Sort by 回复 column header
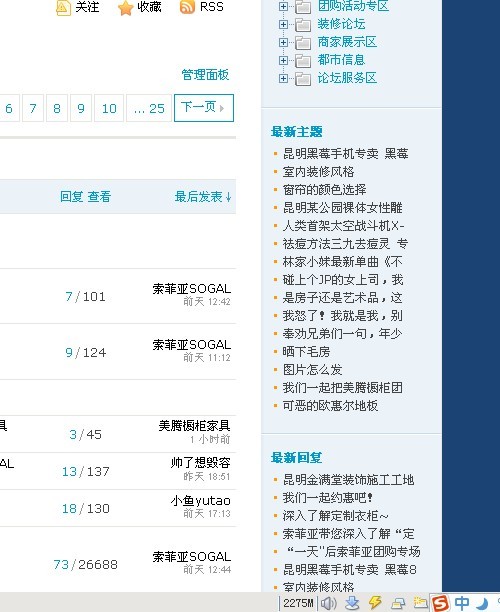The width and height of the screenshot is (500, 612). point(71,196)
